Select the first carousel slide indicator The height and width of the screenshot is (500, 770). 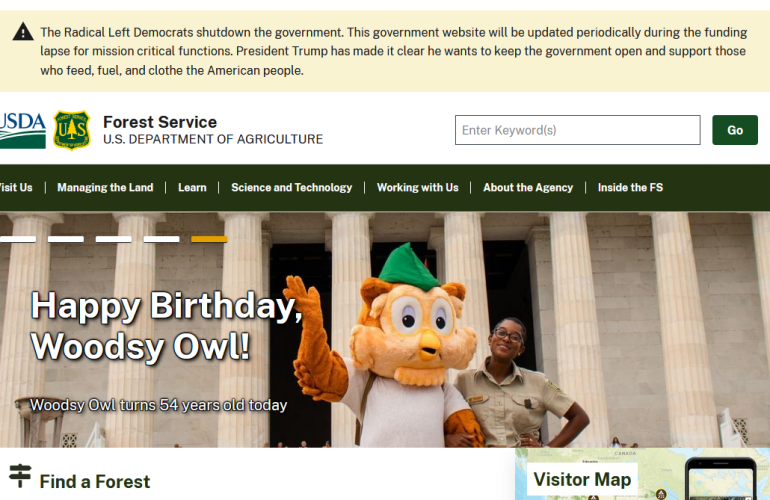click(18, 239)
